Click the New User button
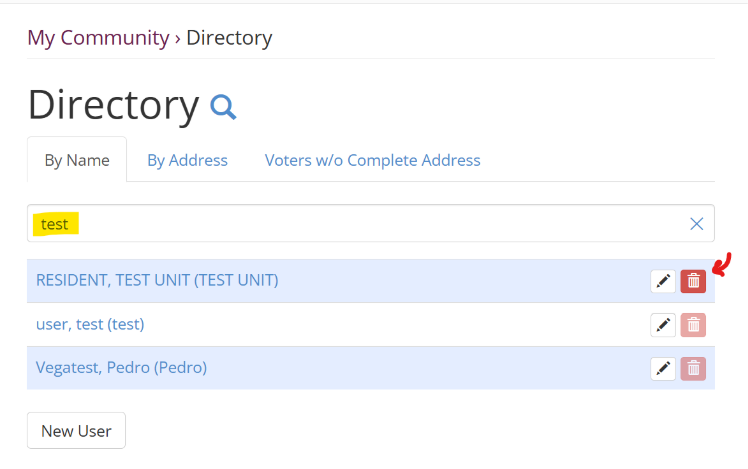Image resolution: width=748 pixels, height=469 pixels. pos(76,431)
